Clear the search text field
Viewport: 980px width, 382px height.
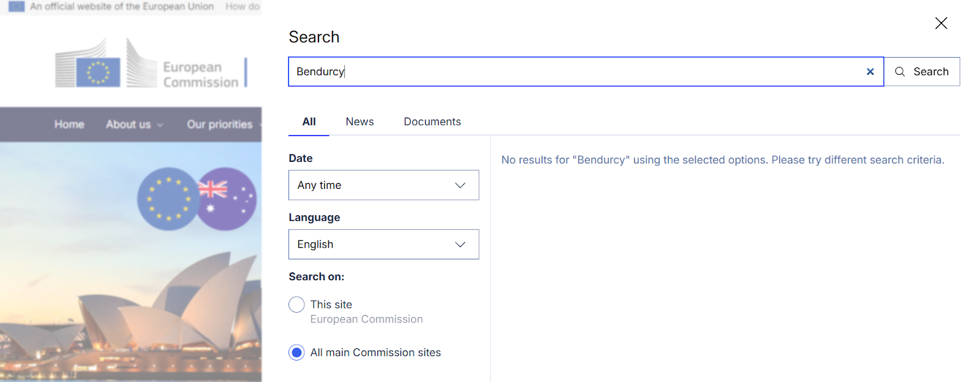(x=870, y=72)
